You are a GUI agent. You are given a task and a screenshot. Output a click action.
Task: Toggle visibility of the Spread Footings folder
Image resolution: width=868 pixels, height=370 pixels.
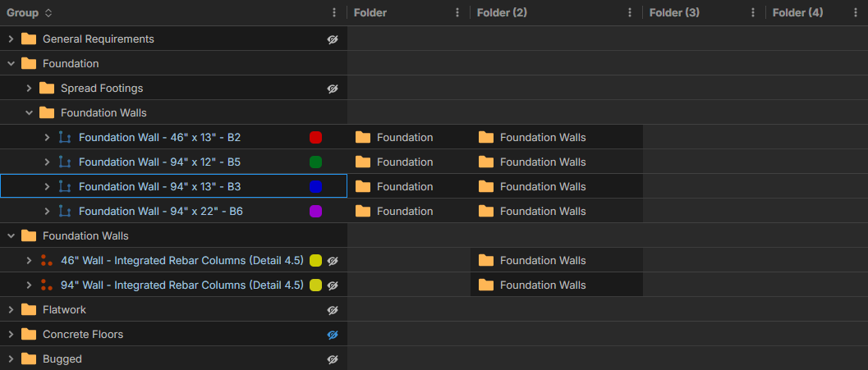333,89
